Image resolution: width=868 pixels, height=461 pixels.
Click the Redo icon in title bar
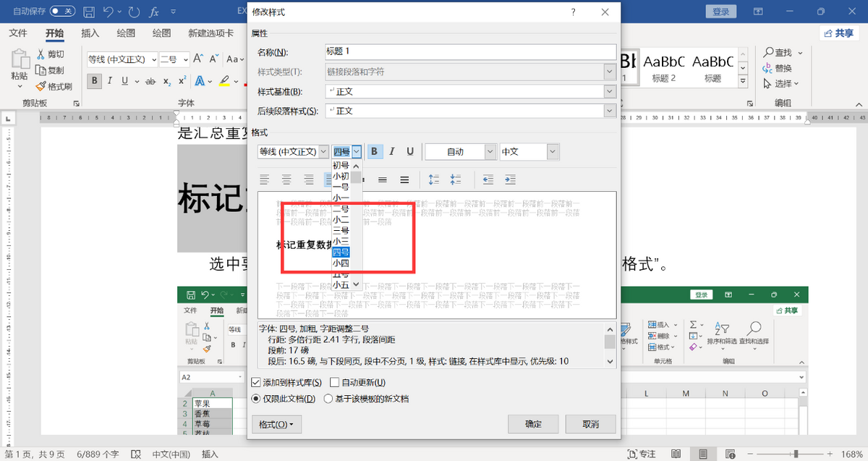coord(134,12)
